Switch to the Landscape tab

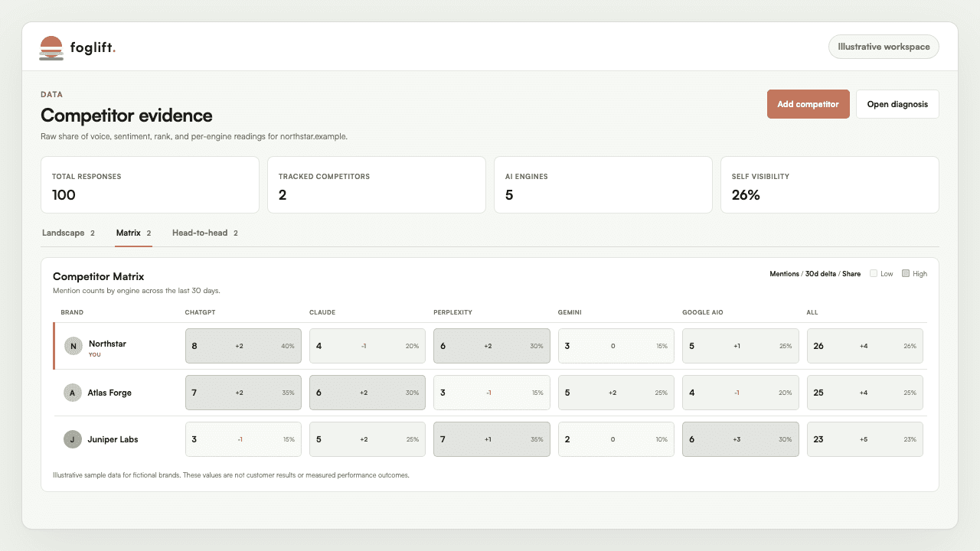pyautogui.click(x=68, y=233)
